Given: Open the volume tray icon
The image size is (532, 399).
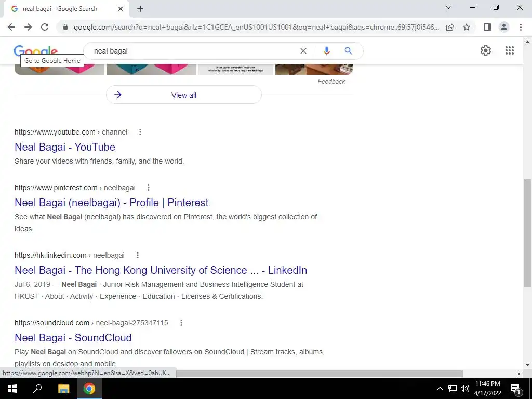Looking at the screenshot, I should click(x=465, y=389).
